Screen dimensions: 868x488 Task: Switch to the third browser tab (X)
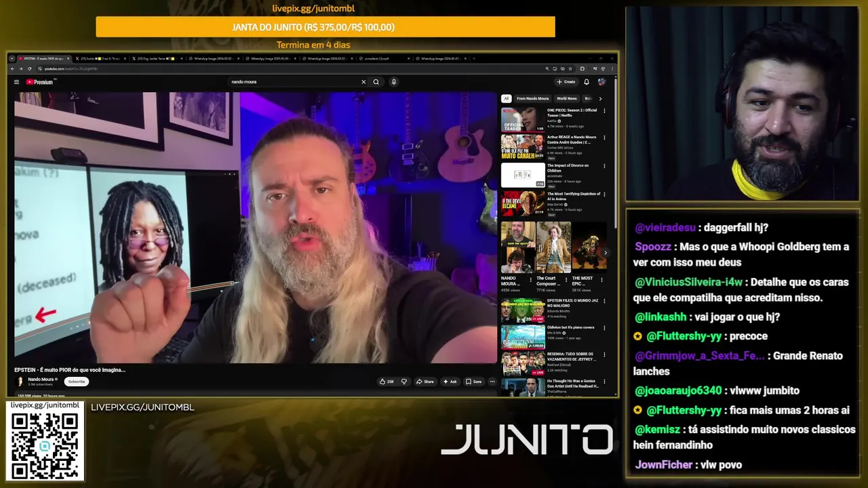(156, 58)
